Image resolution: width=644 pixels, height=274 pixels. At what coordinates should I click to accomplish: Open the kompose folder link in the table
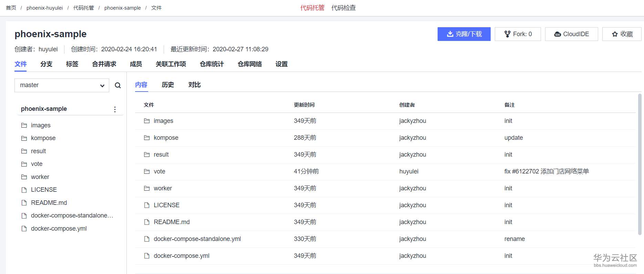166,138
